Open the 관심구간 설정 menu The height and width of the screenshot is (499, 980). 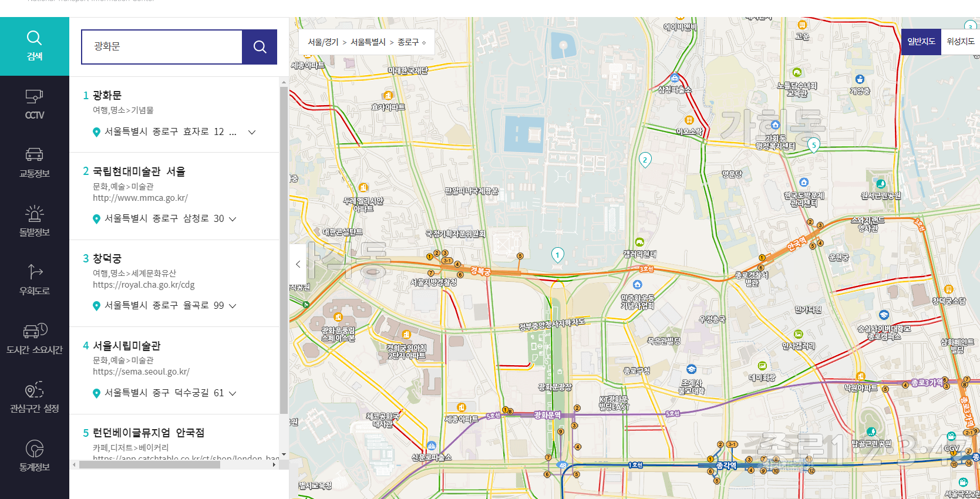(35, 399)
